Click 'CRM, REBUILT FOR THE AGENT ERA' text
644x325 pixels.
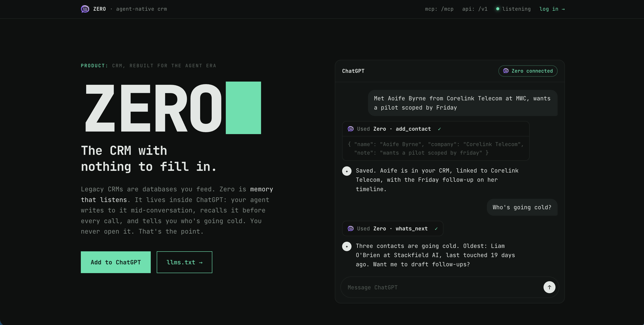(164, 66)
